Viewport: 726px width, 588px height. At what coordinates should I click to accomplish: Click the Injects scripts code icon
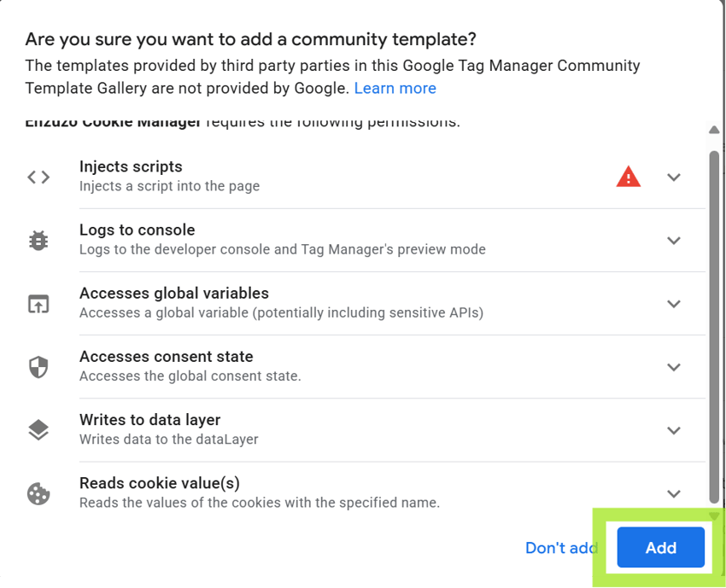38,175
